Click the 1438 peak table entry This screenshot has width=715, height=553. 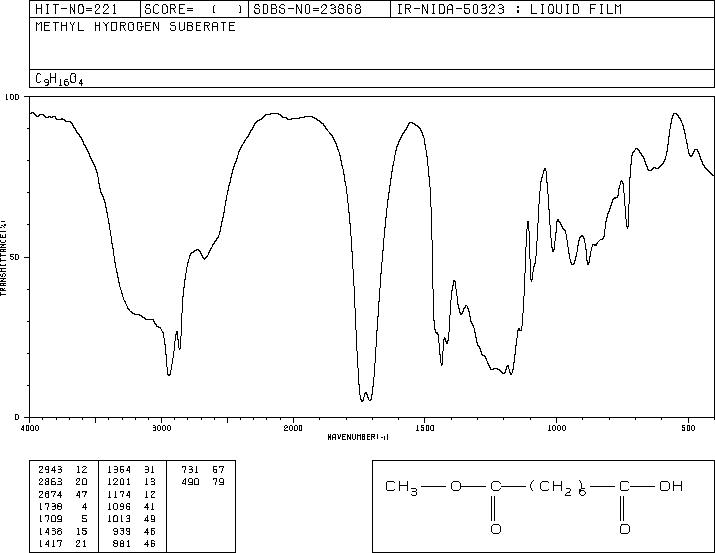(x=62, y=532)
